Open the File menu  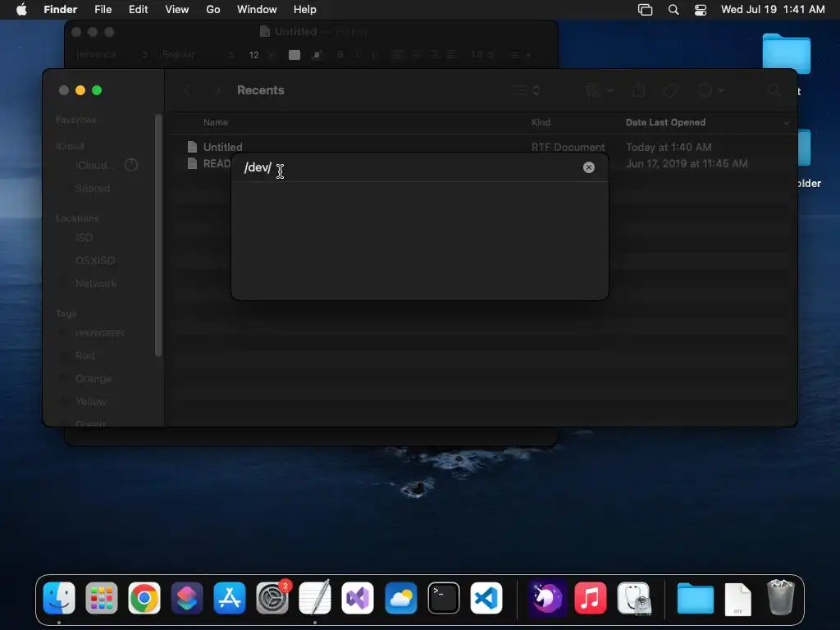point(103,9)
